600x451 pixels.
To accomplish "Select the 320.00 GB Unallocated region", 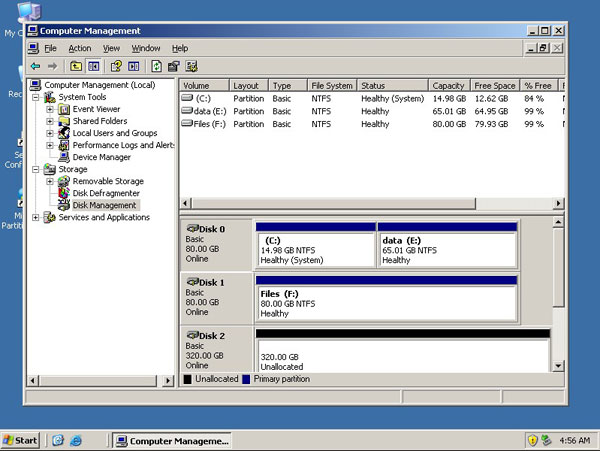I will [x=403, y=352].
